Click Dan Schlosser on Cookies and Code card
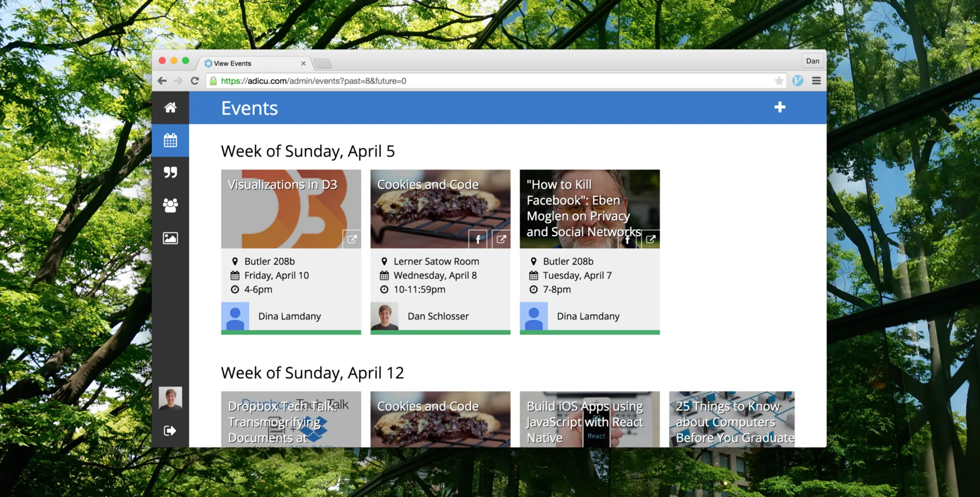The width and height of the screenshot is (980, 497). pyautogui.click(x=438, y=316)
